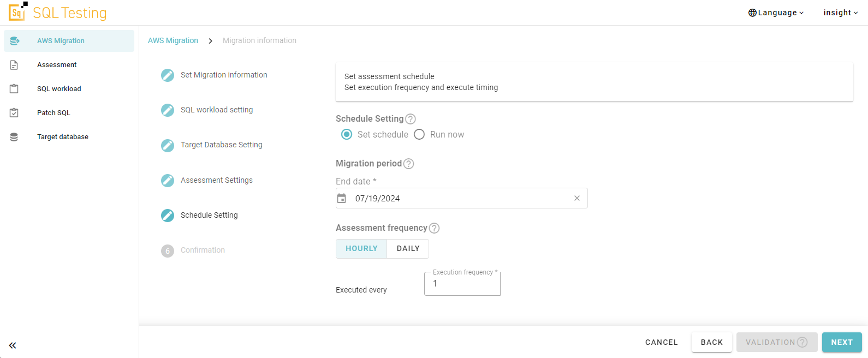Click the SQL Testing logo icon

[x=17, y=11]
